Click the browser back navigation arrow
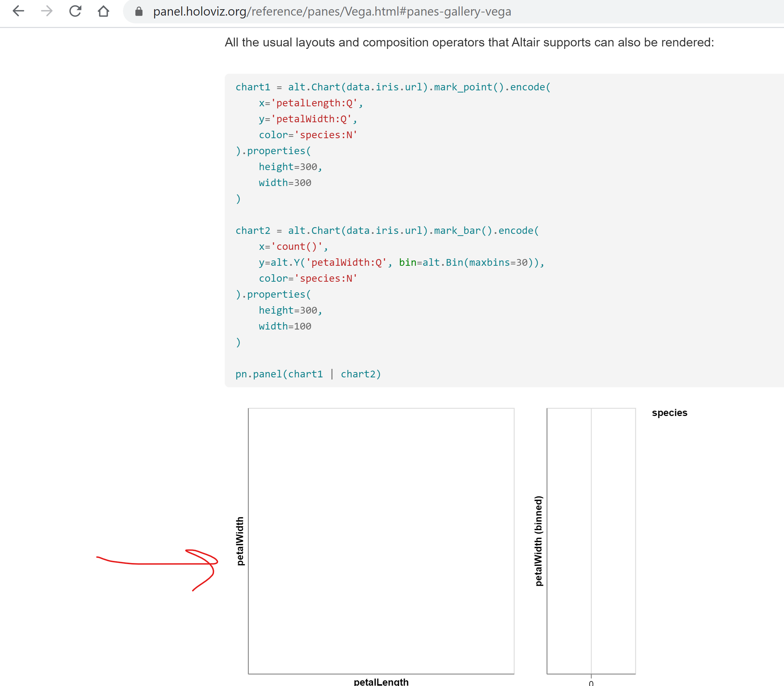 point(18,11)
